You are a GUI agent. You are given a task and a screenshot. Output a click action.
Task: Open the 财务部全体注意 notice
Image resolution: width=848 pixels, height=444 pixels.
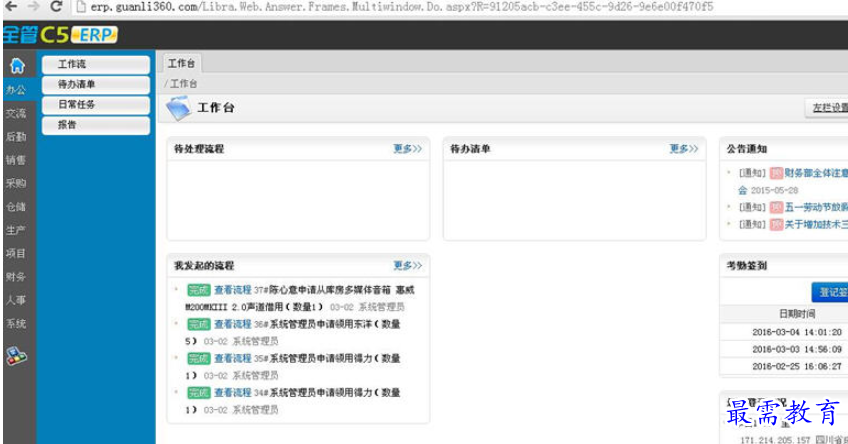[x=816, y=173]
